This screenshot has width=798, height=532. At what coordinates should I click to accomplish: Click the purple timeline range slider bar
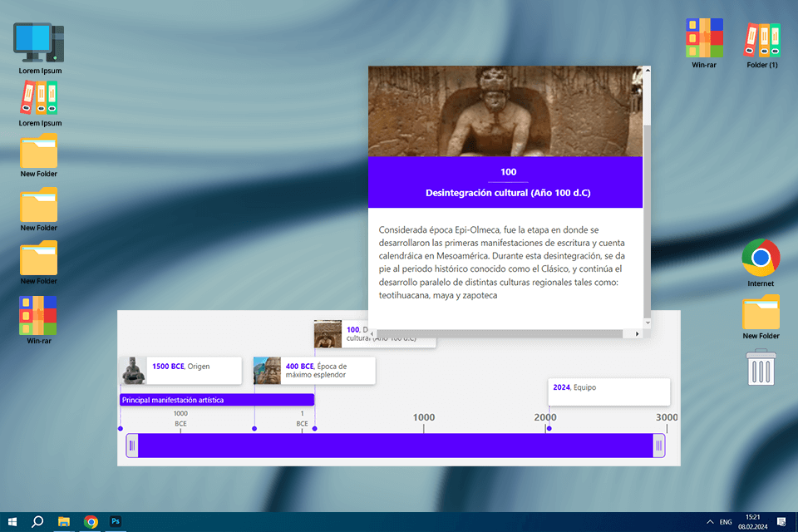[x=396, y=446]
